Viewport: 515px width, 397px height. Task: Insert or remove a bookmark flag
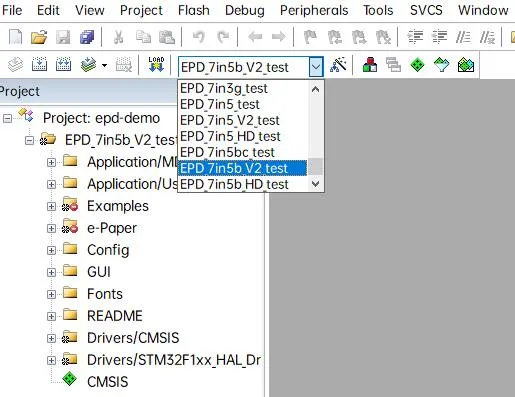[310, 37]
